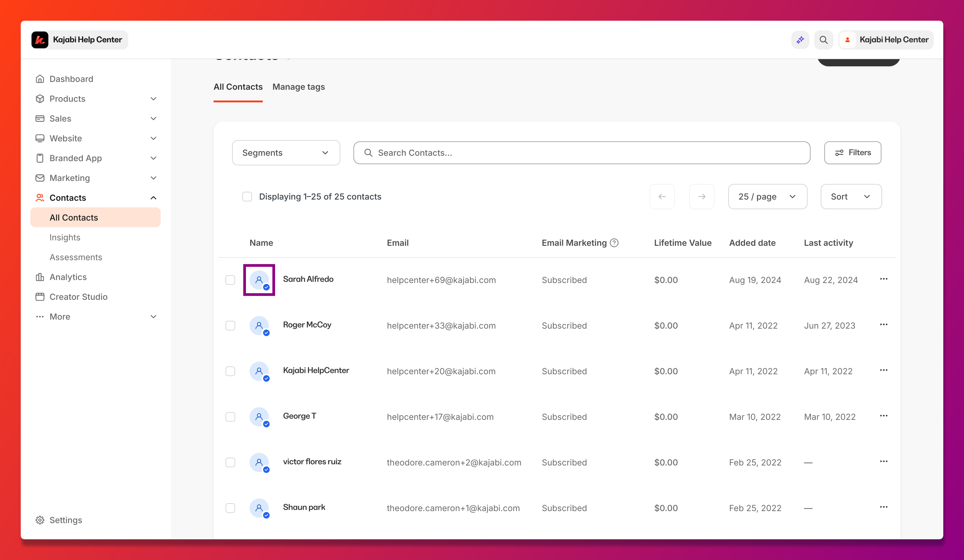Open Kajabi Help Center account menu
Viewport: 964px width, 560px height.
coord(886,40)
